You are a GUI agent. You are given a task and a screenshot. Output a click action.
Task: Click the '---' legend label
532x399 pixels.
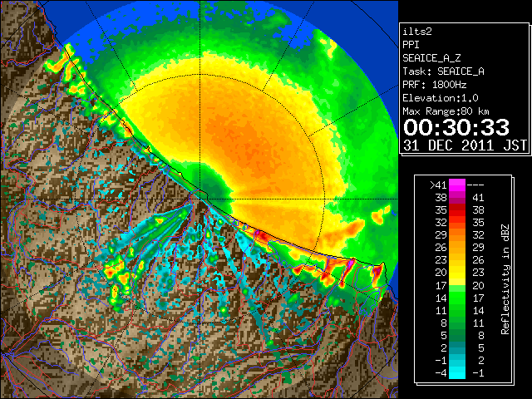[x=475, y=185]
